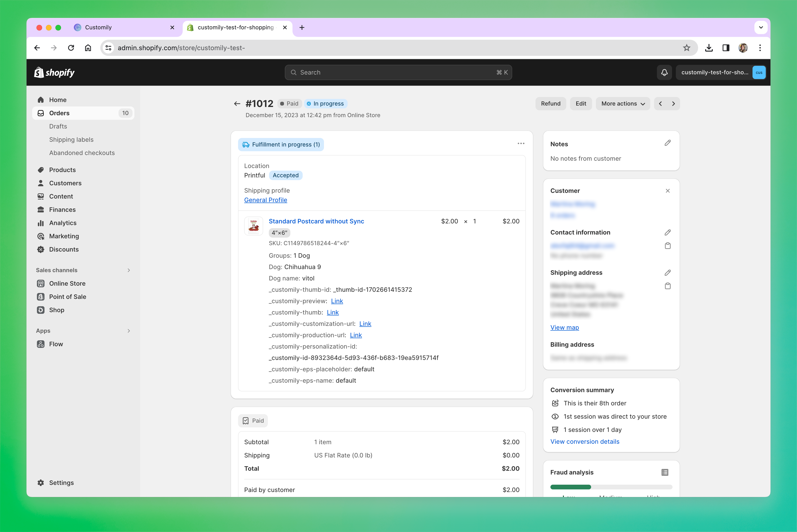Screen dimensions: 797x532
Task: Click the next order arrow
Action: pos(673,103)
